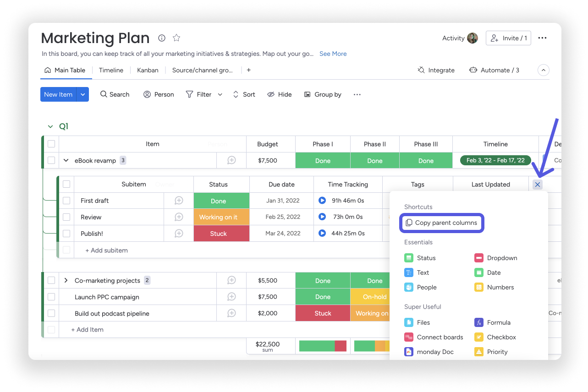588x392 pixels.
Task: Choose Copy parent columns shortcut
Action: coord(441,223)
